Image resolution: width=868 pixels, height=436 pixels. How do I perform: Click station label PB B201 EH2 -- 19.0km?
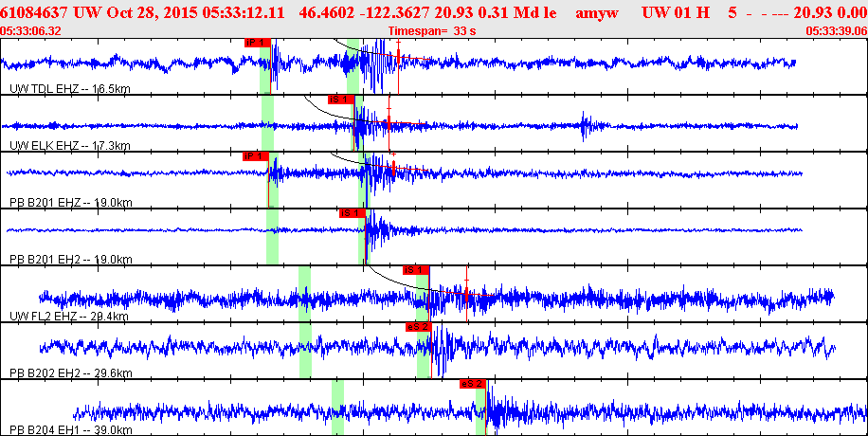tap(71, 260)
